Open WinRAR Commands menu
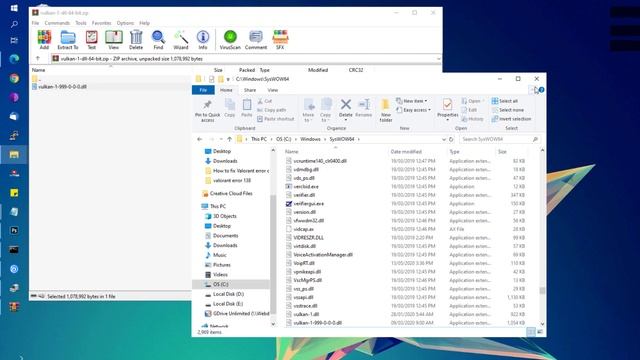The image size is (640, 360). point(57,23)
